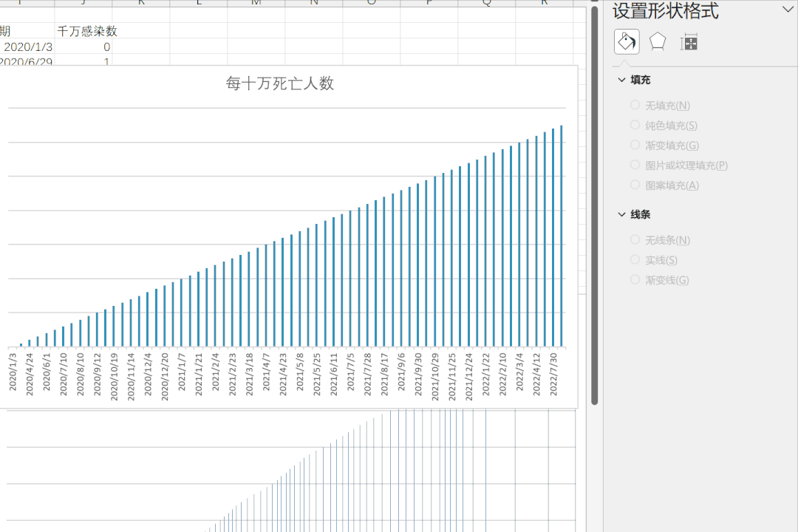
Task: Click the axis label 2022/7/30 in the chart
Action: point(553,374)
